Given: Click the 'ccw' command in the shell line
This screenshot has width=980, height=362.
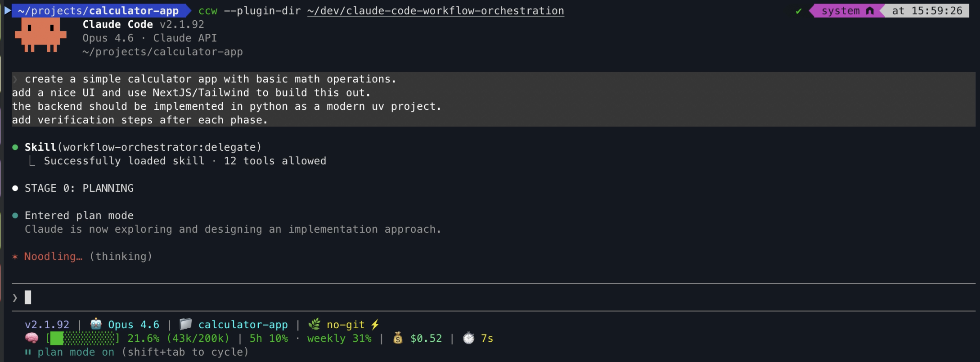Looking at the screenshot, I should click(208, 11).
